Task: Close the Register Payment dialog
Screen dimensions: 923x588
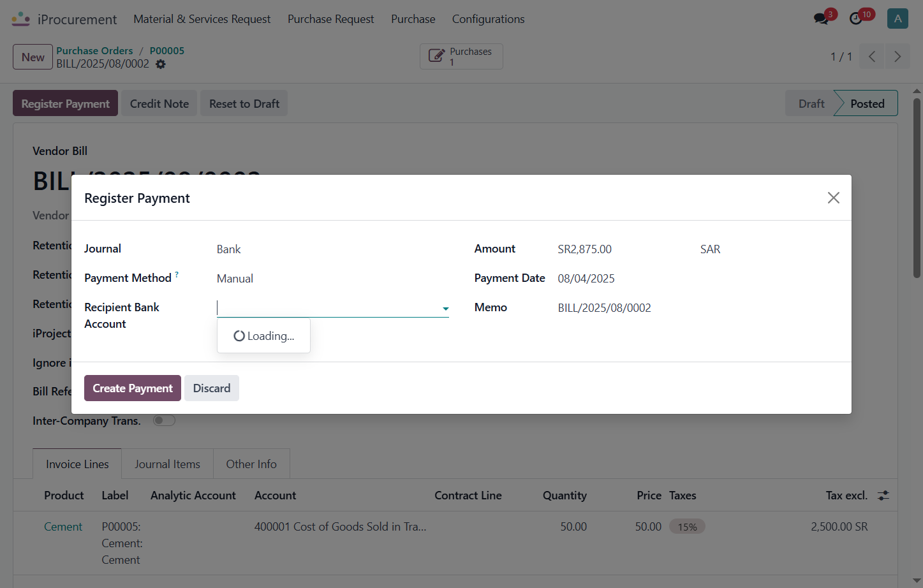Action: point(833,198)
